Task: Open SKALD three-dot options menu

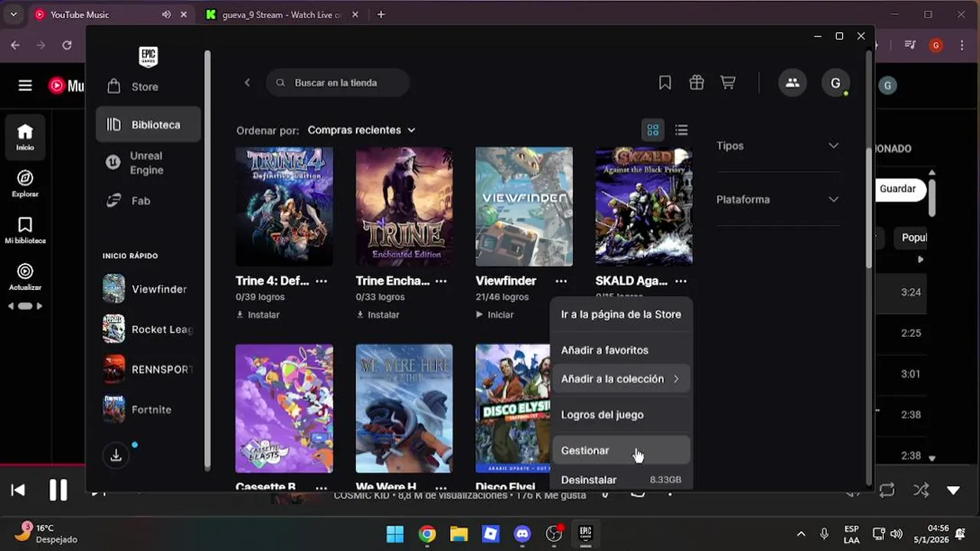Action: point(681,281)
